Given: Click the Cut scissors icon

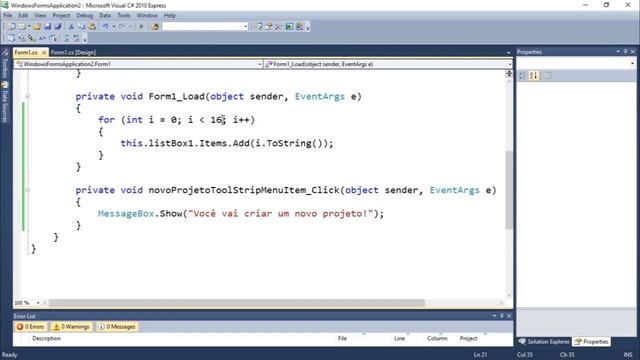Looking at the screenshot, I should [x=71, y=27].
